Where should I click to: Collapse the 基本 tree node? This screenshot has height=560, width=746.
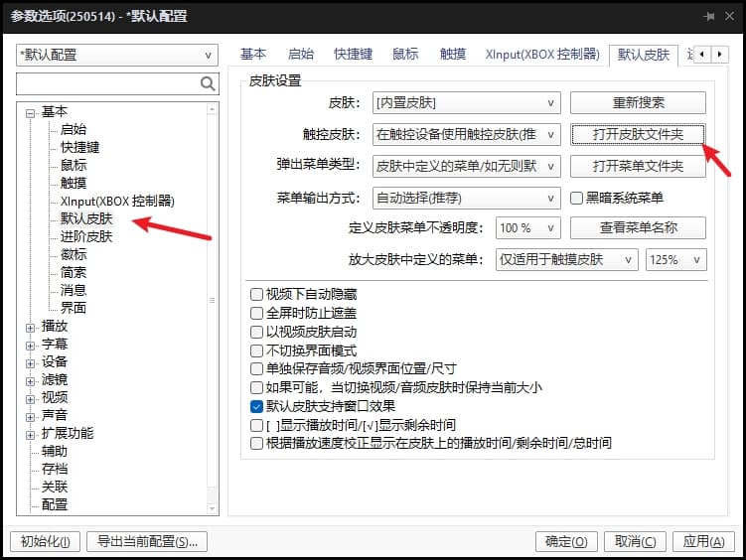31,113
